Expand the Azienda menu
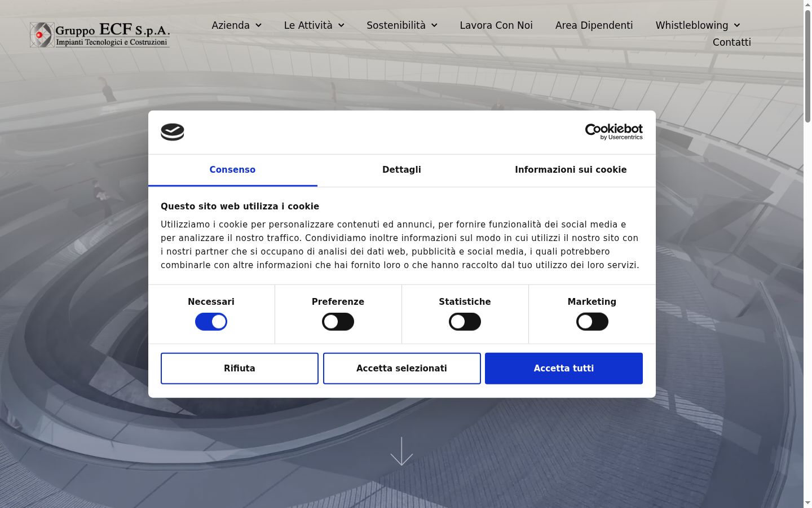 coord(236,25)
